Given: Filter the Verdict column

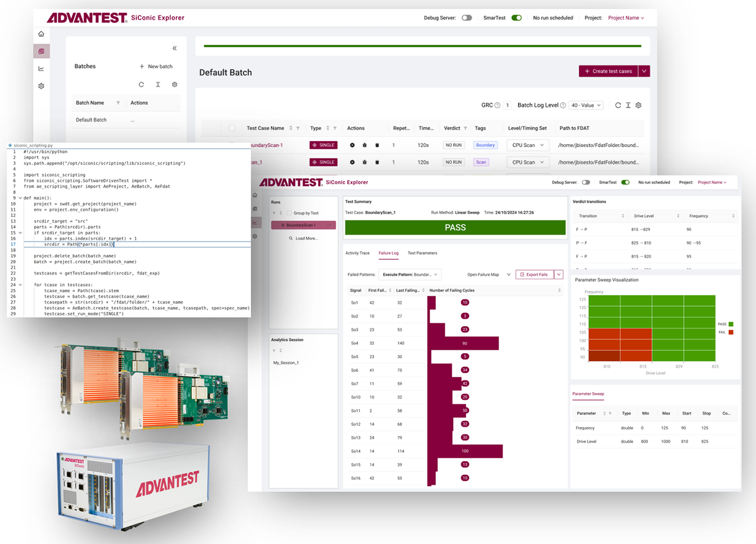Looking at the screenshot, I should (465, 128).
